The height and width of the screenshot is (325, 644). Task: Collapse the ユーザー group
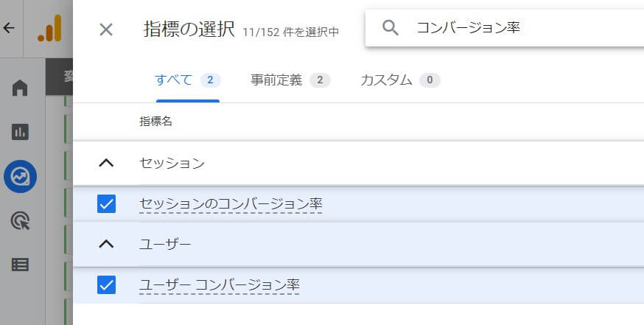[x=106, y=244]
